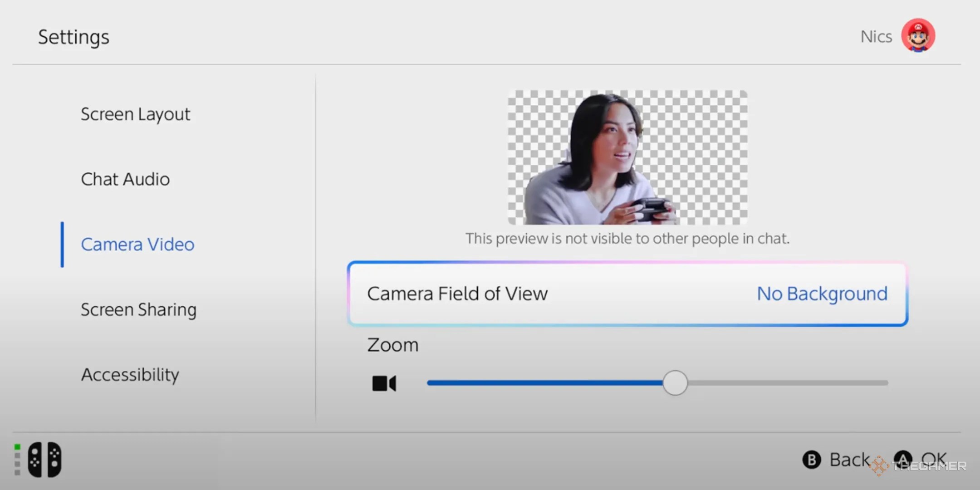Open the Screen Sharing section
The image size is (980, 490).
tap(138, 309)
